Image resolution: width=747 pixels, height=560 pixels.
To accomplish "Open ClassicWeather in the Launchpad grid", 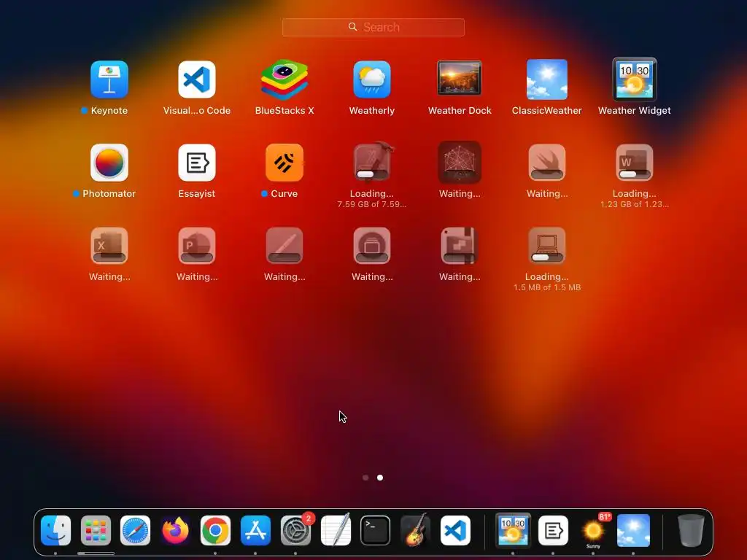I will point(547,79).
